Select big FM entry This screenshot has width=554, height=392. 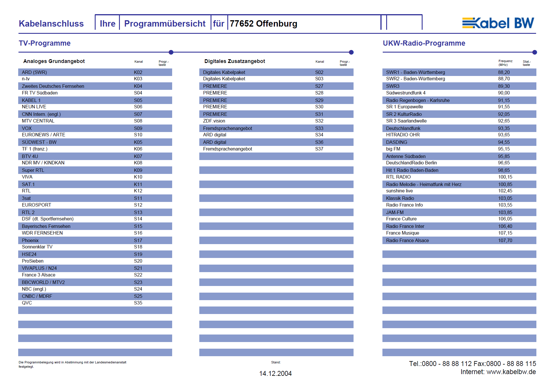[x=459, y=149]
